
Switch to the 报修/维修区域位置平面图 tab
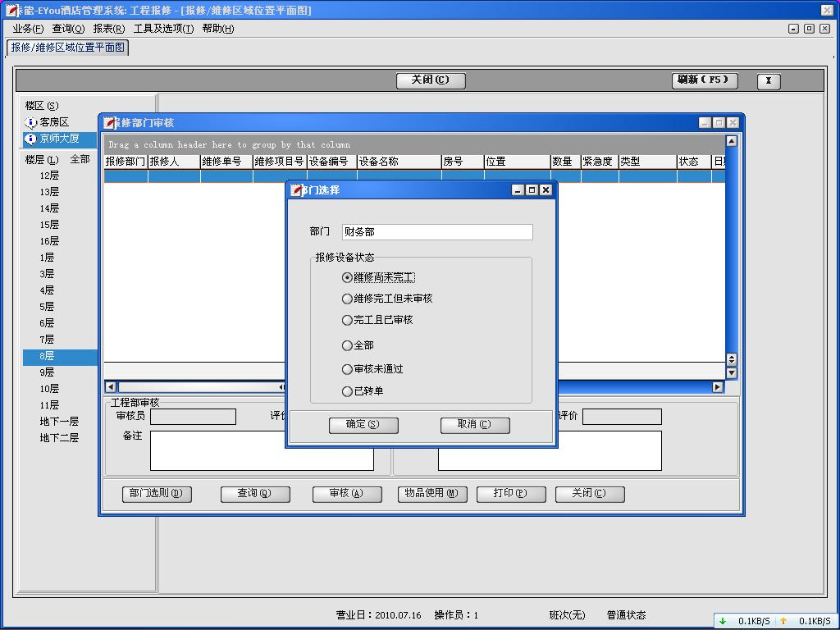pyautogui.click(x=68, y=48)
